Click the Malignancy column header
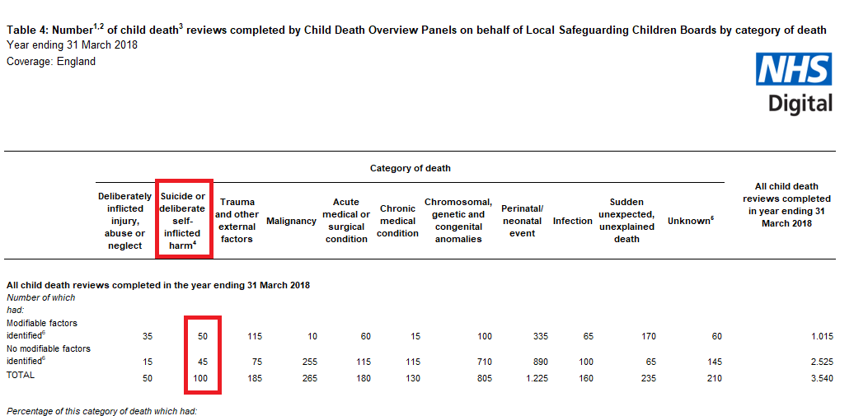Viewport: 868px width, 416px height. pos(291,221)
